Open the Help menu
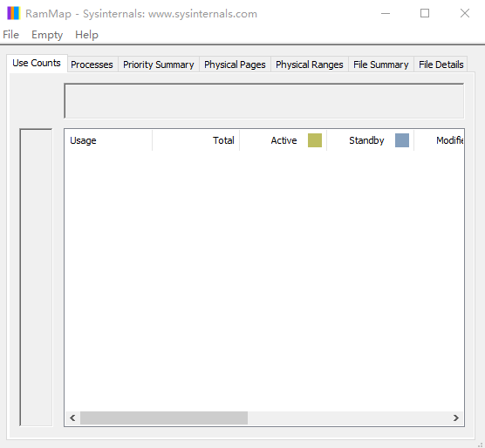 [x=86, y=35]
